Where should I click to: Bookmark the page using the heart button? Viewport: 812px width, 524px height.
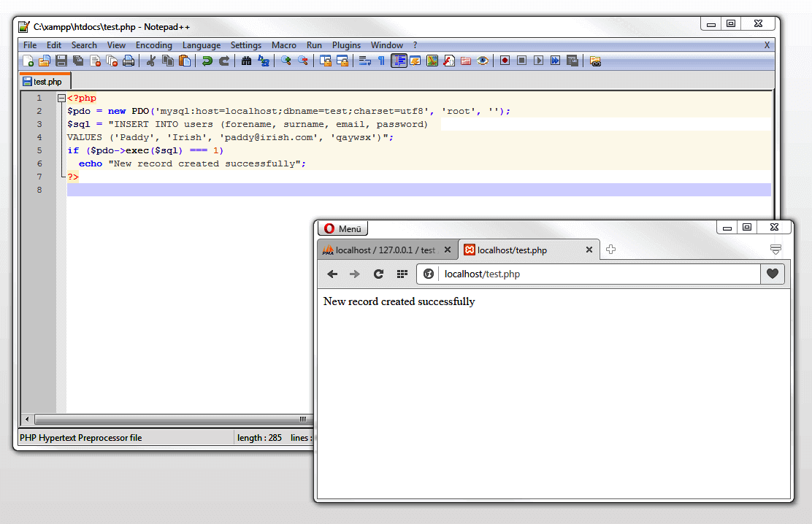(x=772, y=274)
